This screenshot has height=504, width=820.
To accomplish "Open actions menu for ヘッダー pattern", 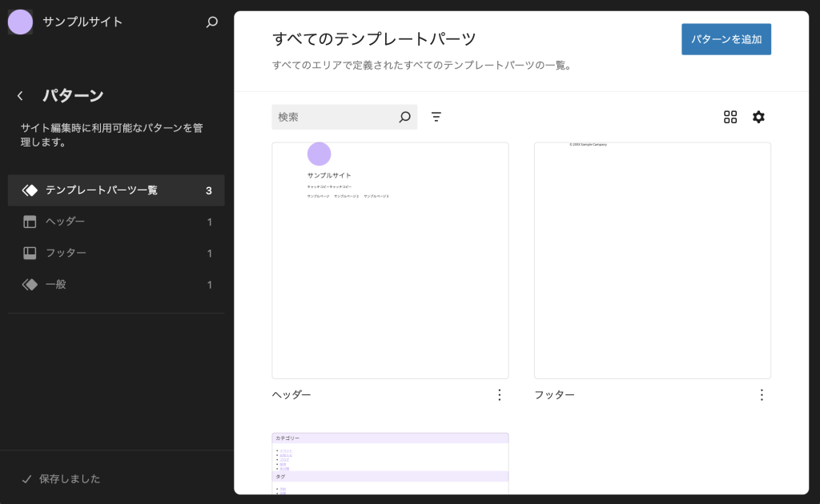I will tap(500, 395).
